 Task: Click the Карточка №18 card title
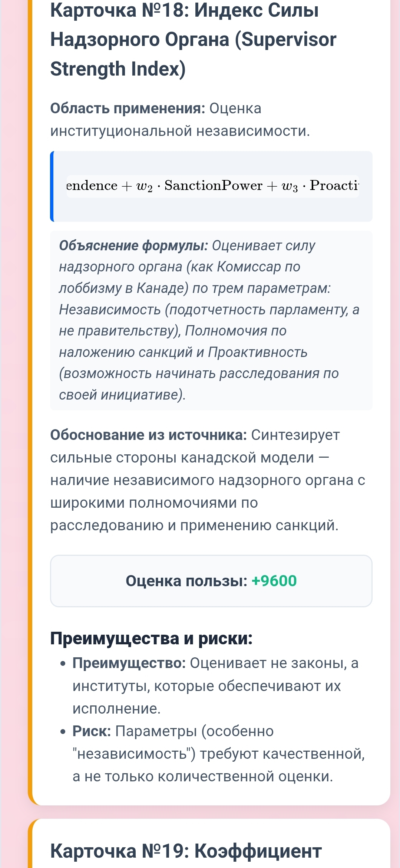click(184, 10)
